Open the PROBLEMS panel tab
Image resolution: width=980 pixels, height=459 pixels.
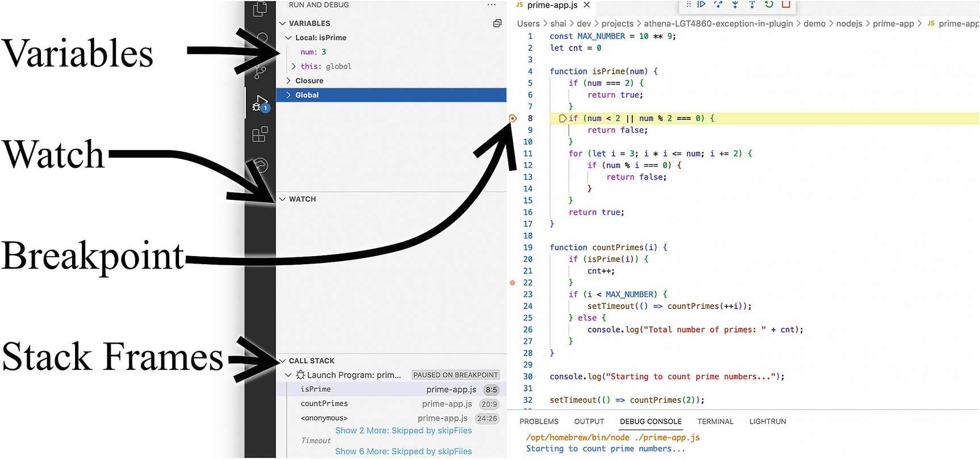tap(539, 422)
